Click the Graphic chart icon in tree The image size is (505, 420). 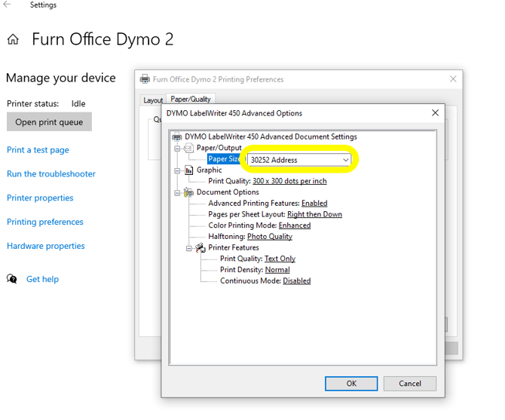click(188, 170)
